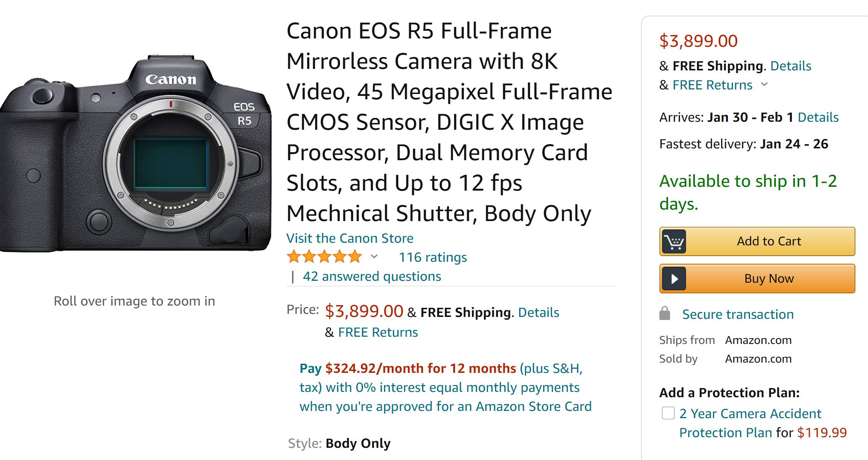Expand the FREE Returns dropdown arrow in buy box
The image size is (868, 460).
[764, 85]
